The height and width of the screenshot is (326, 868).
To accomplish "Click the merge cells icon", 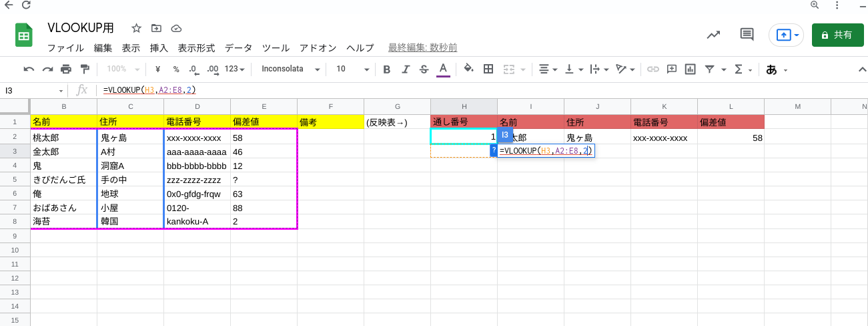I will [509, 69].
